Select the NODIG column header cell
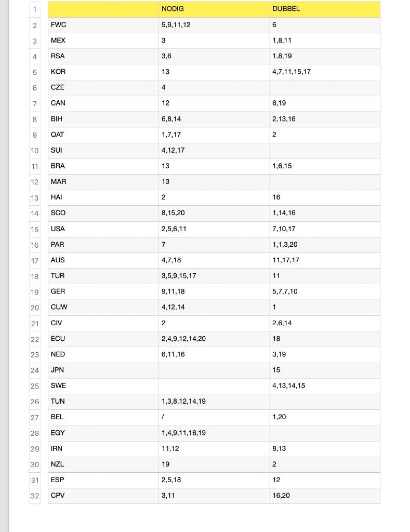Screen dimensions: 410x532 click(x=214, y=9)
